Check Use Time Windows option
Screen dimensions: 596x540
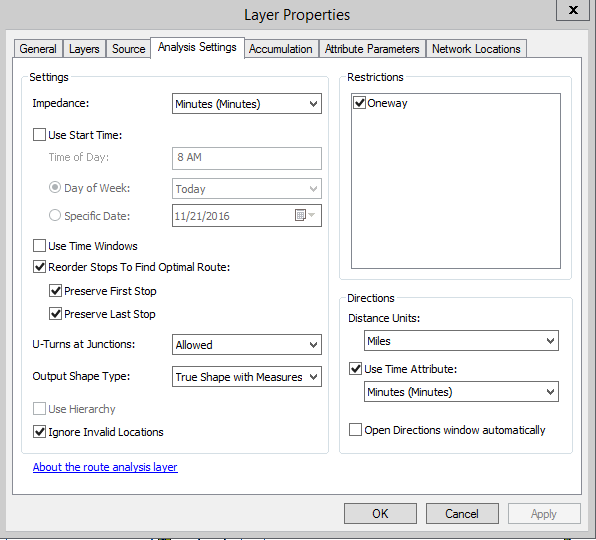[x=40, y=246]
